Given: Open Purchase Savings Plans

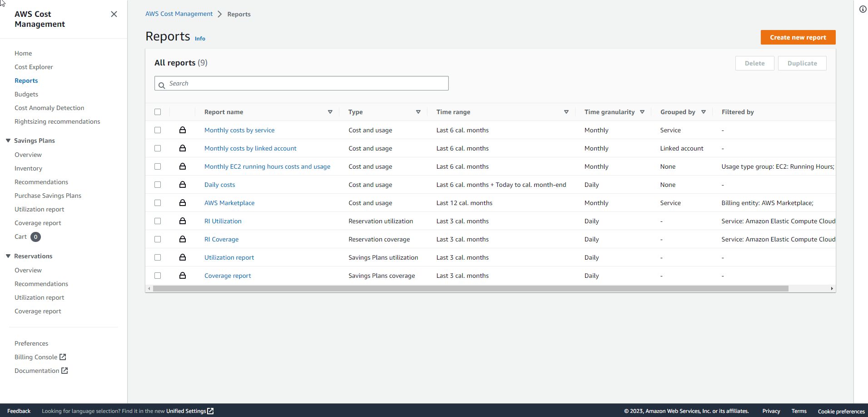Looking at the screenshot, I should point(48,196).
